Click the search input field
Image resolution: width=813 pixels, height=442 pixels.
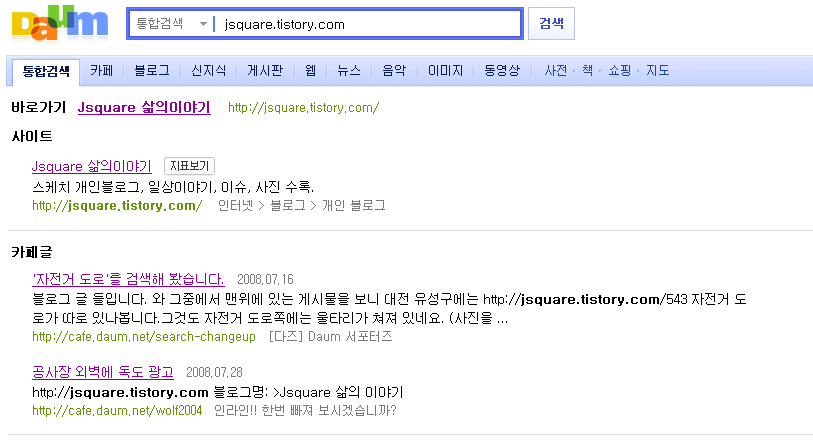368,24
